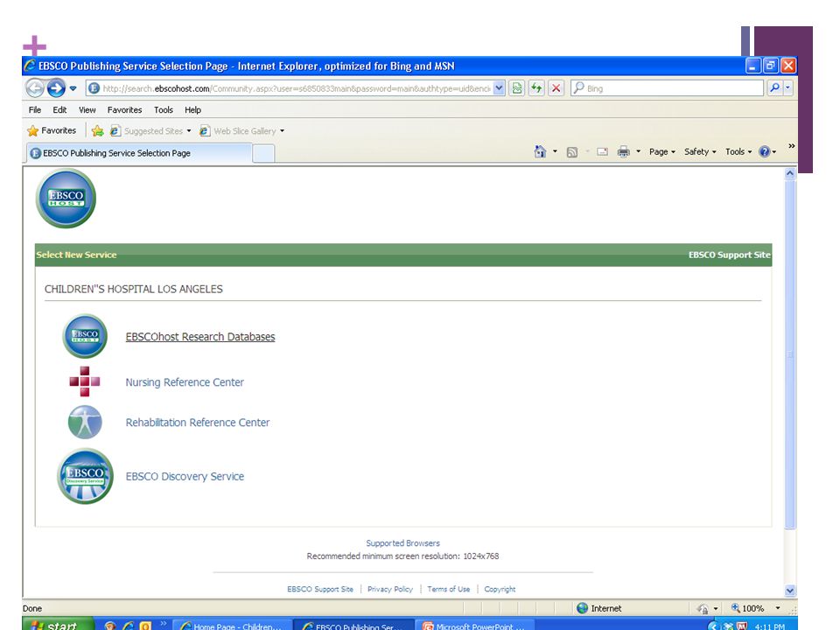Image resolution: width=840 pixels, height=630 pixels.
Task: Click the blank New Tab button
Action: point(263,153)
